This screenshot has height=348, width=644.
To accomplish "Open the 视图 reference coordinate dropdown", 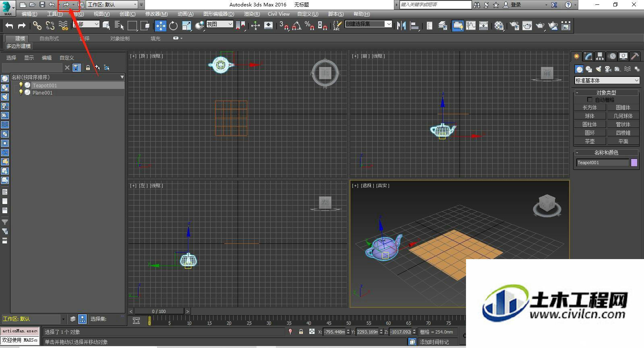I will (219, 24).
